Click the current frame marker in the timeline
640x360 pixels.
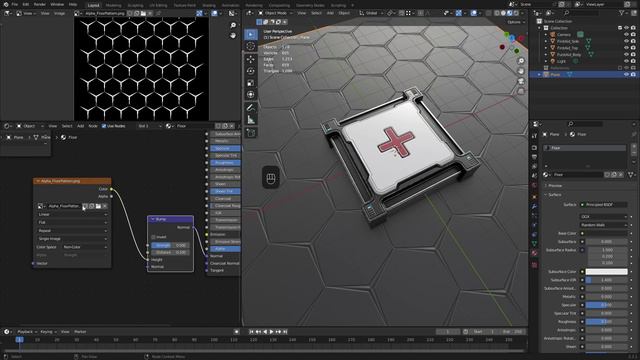pos(19,340)
